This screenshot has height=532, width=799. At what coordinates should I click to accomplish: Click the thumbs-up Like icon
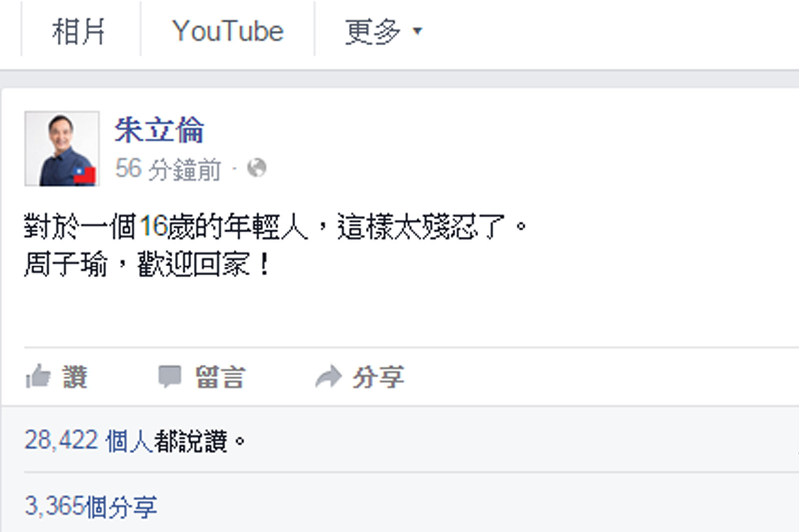tap(38, 376)
